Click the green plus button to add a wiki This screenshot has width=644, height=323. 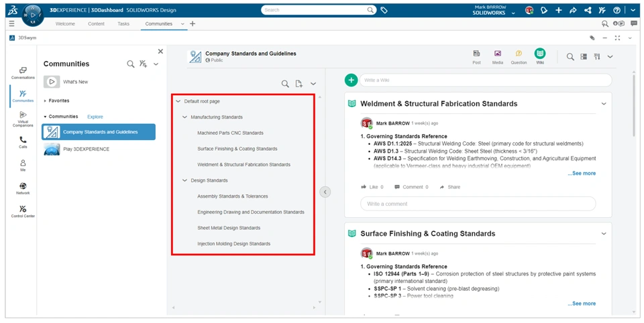coord(351,80)
